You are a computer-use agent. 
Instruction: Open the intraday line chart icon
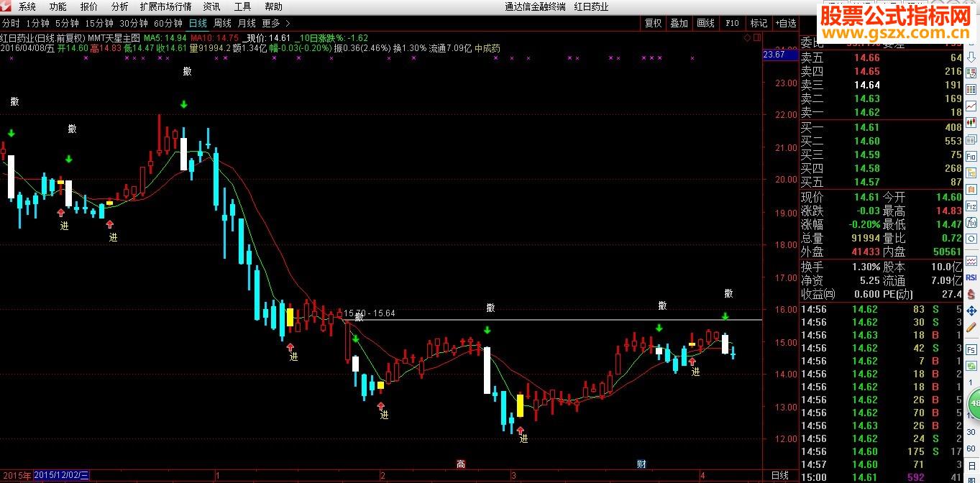point(971,106)
